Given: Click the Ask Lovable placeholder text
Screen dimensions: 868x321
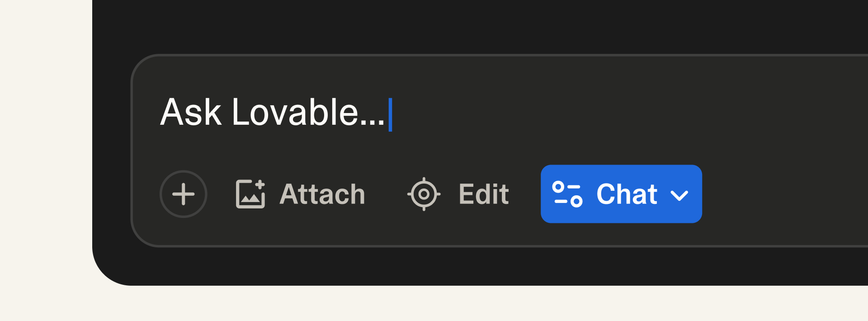Looking at the screenshot, I should tap(272, 113).
